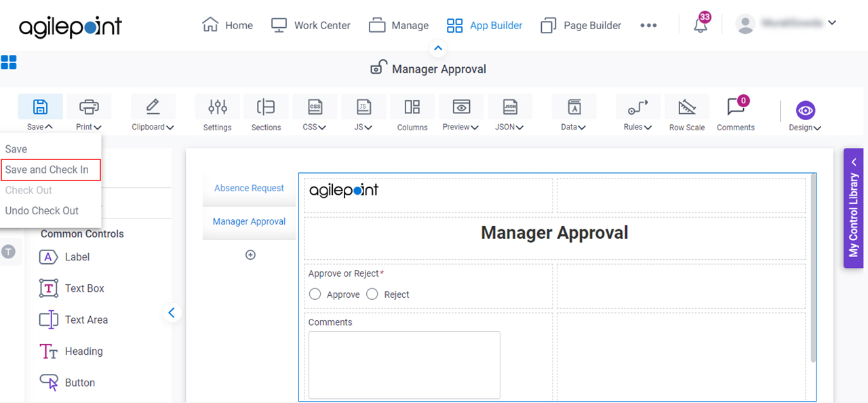
Task: Expand the CSS dropdown arrow
Action: [x=322, y=127]
